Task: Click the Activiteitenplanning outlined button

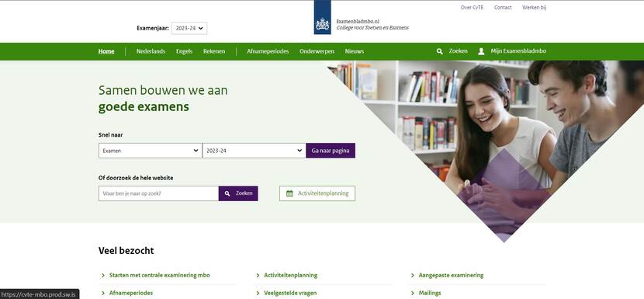Action: coord(317,193)
